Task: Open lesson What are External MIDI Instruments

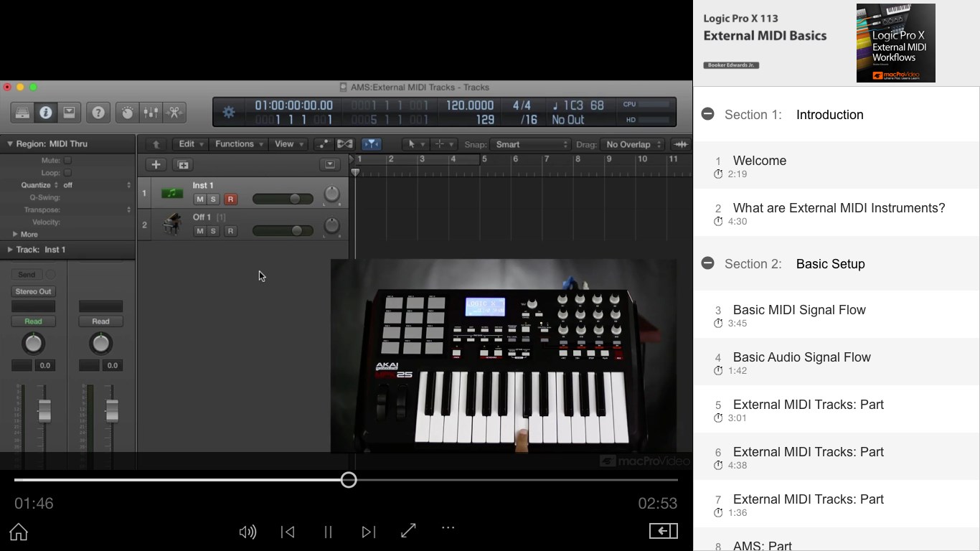Action: pos(837,212)
